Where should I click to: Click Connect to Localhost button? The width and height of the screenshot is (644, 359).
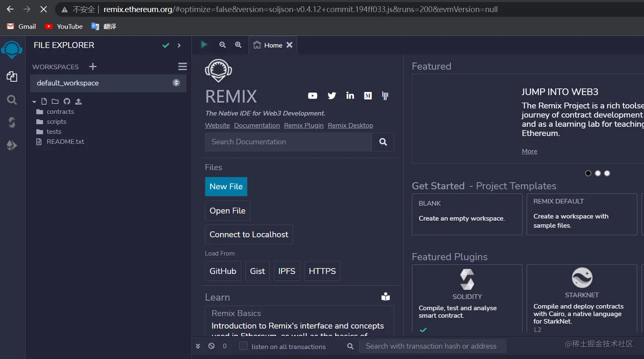[249, 234]
